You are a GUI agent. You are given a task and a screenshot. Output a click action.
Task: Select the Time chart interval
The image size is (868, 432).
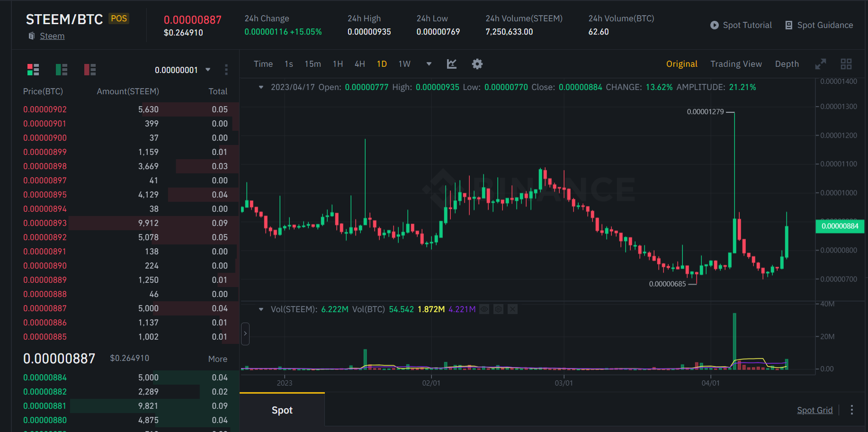point(263,64)
